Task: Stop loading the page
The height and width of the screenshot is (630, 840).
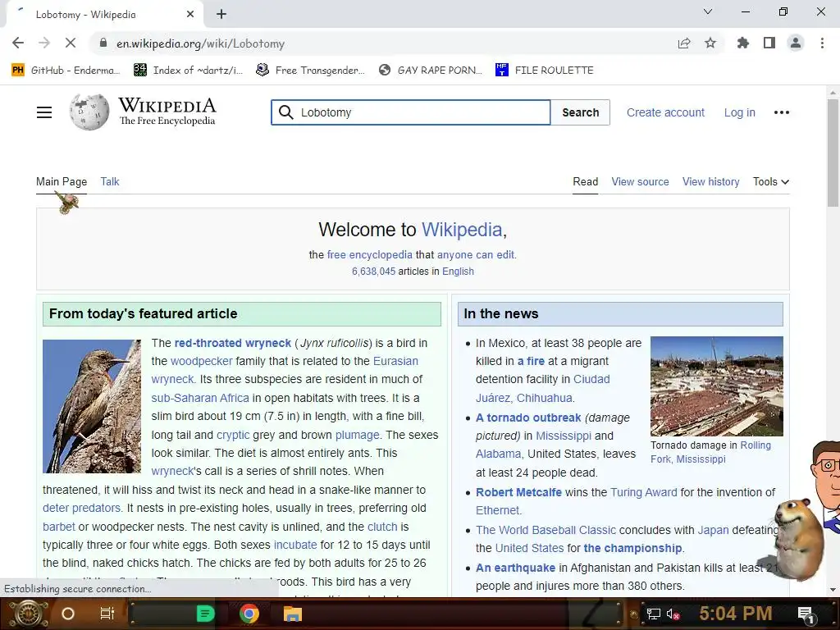Action: click(x=71, y=43)
